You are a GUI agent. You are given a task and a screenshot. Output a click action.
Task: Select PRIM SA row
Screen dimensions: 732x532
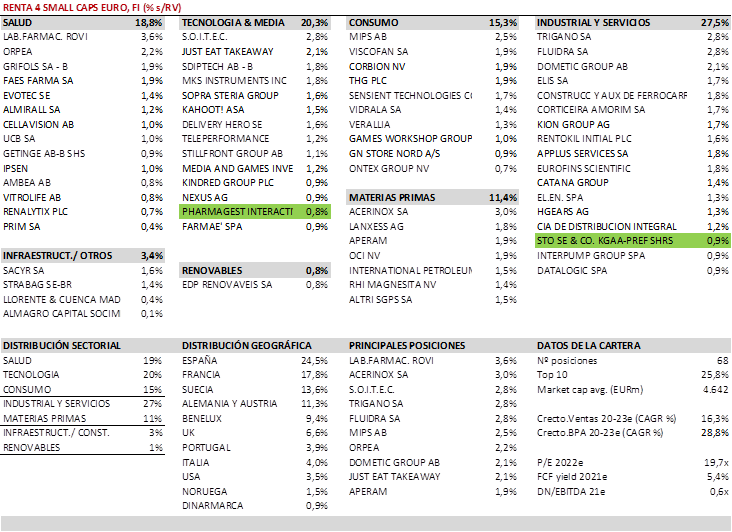point(83,226)
